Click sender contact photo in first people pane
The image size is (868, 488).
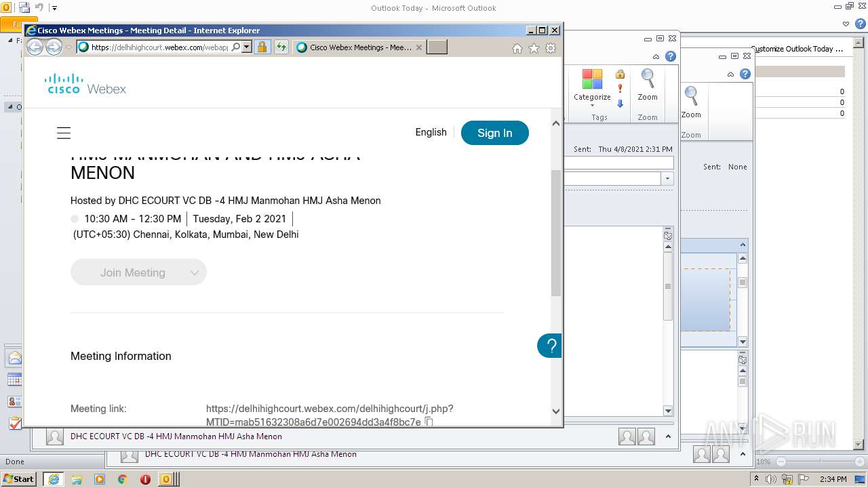55,436
